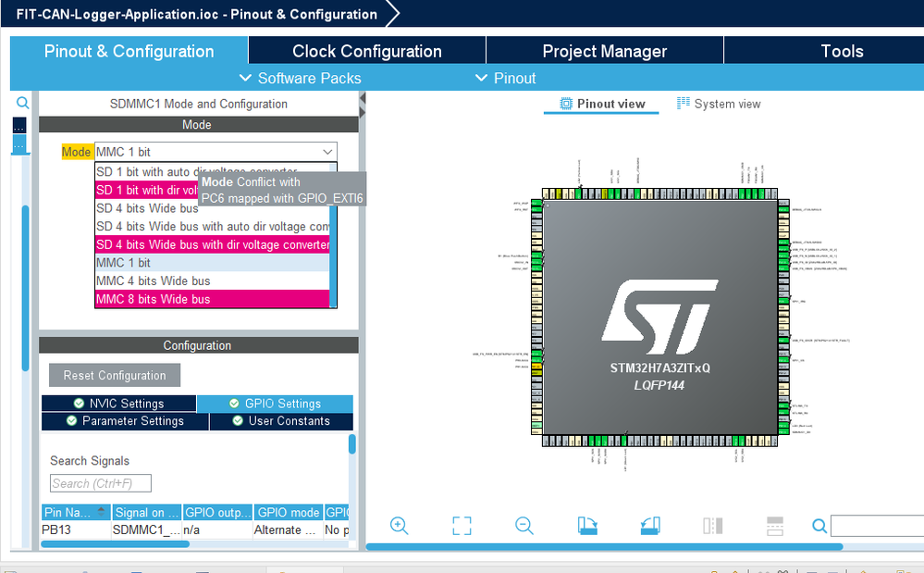Choose the MMC 8 bits Wide bus option

coord(212,299)
